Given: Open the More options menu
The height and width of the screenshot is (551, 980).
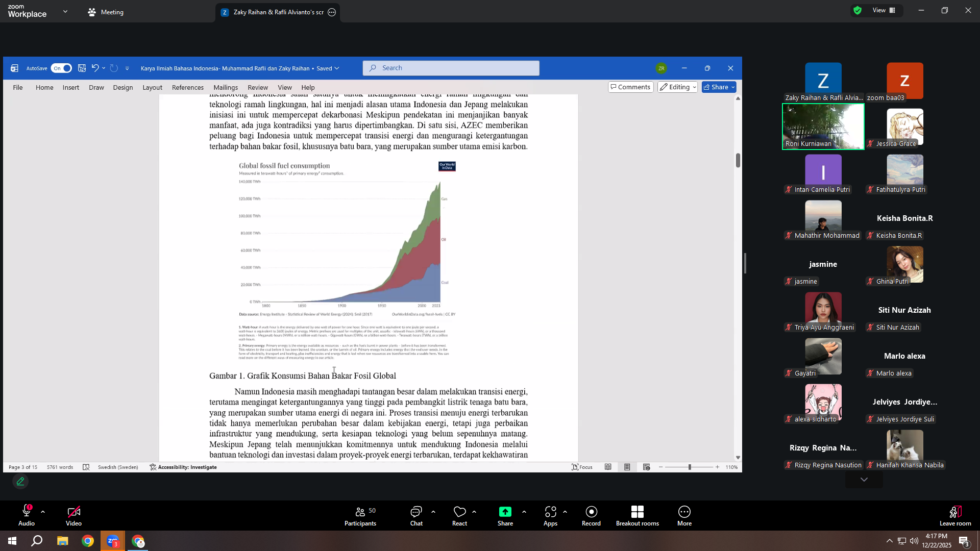Looking at the screenshot, I should 684,516.
